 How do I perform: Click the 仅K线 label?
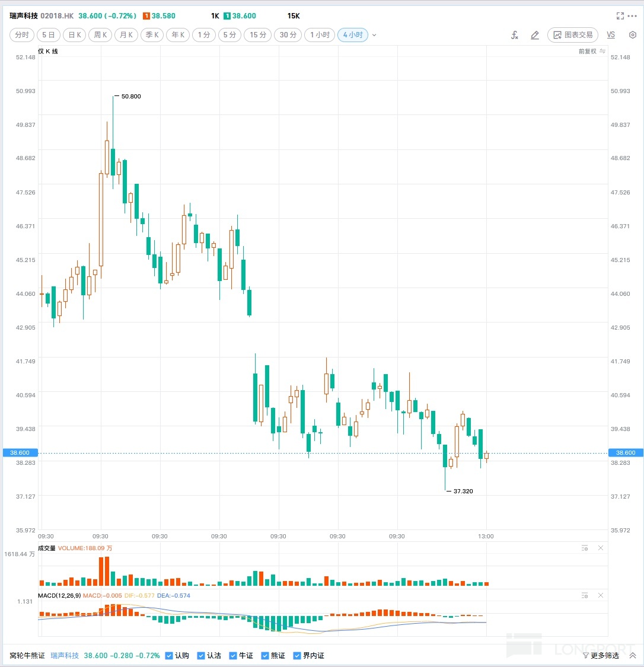point(47,52)
